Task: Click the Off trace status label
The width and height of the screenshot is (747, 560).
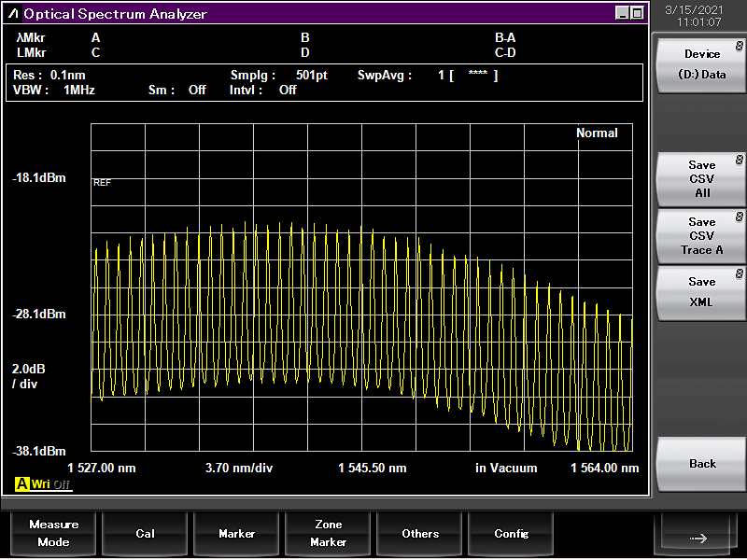Action: point(62,484)
